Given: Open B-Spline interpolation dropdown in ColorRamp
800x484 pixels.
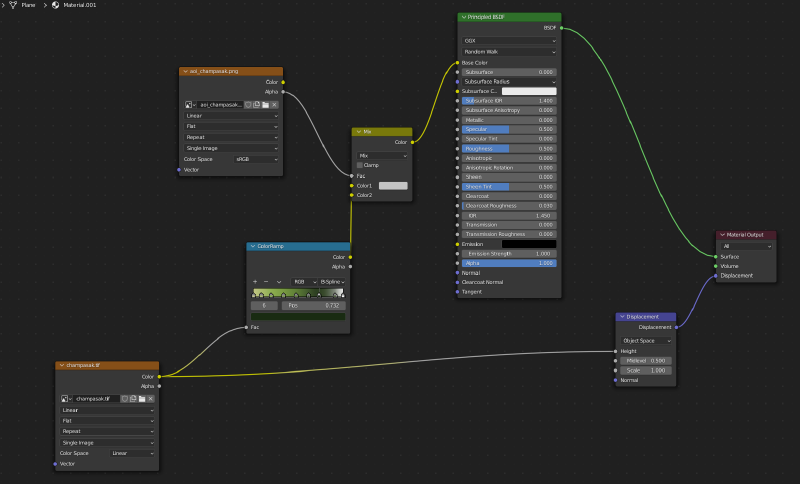Looking at the screenshot, I should point(331,282).
